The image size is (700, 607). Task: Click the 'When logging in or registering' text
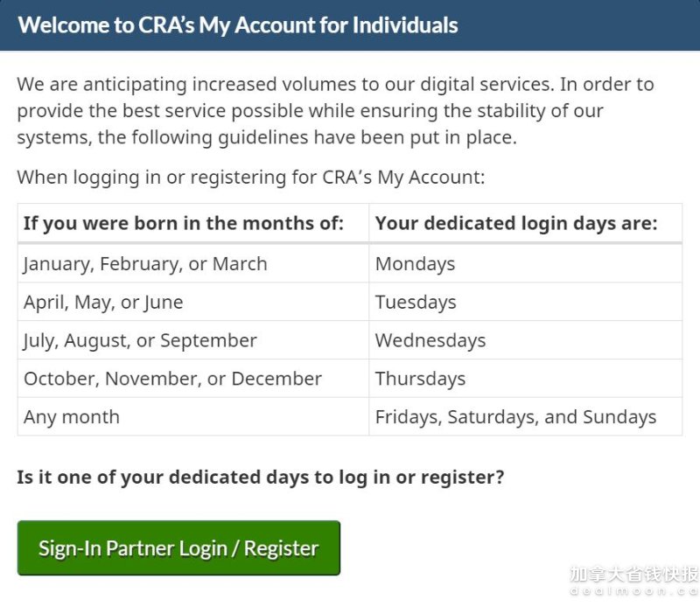point(251,178)
